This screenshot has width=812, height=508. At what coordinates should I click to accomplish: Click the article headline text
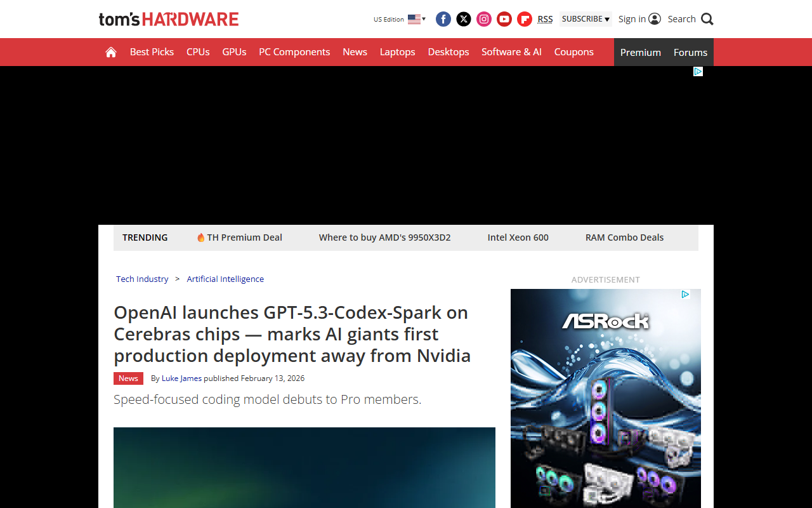click(x=292, y=334)
